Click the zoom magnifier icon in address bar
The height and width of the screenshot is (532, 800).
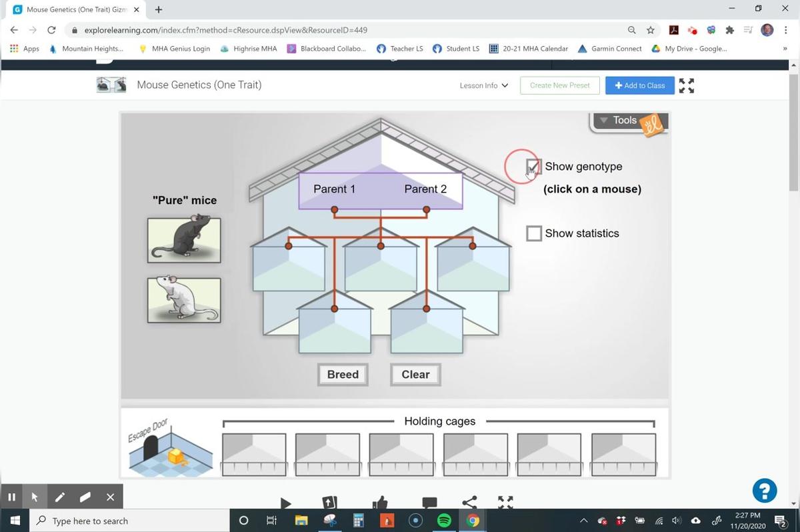(631, 30)
